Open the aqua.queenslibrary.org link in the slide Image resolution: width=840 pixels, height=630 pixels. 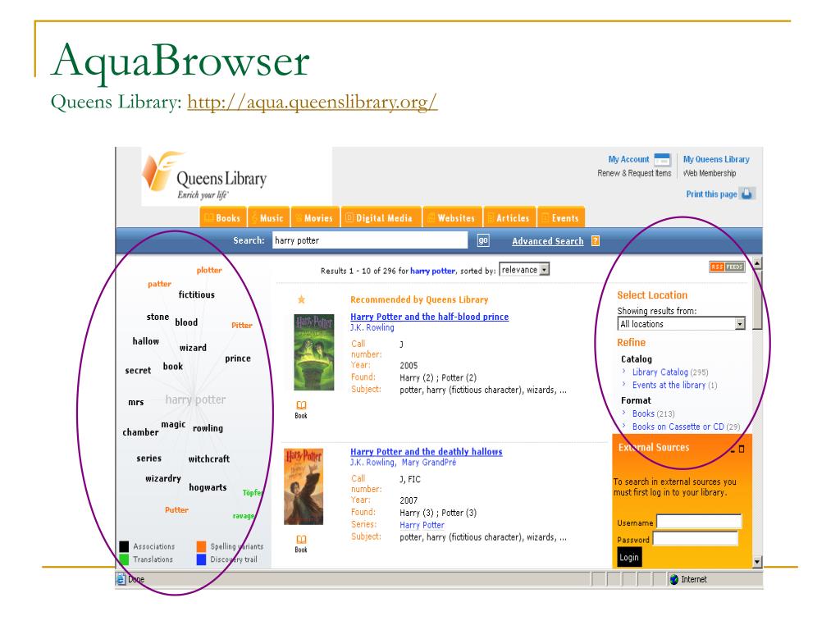click(x=313, y=101)
